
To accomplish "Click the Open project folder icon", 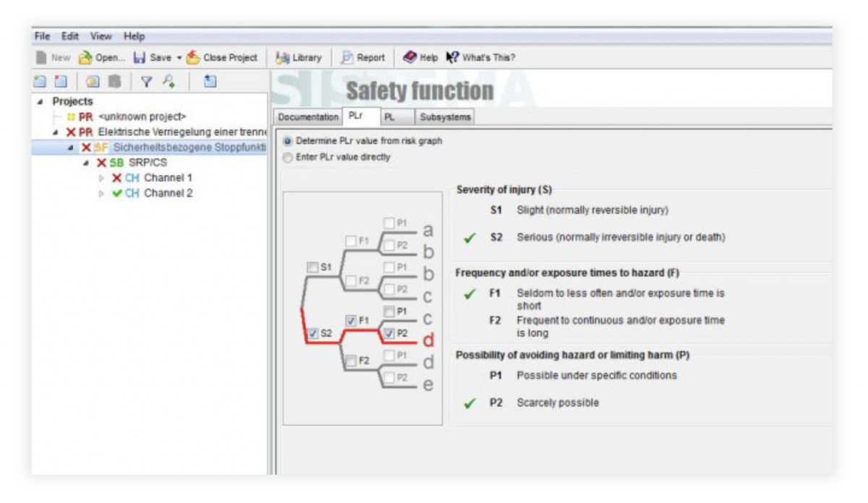I will 85,58.
